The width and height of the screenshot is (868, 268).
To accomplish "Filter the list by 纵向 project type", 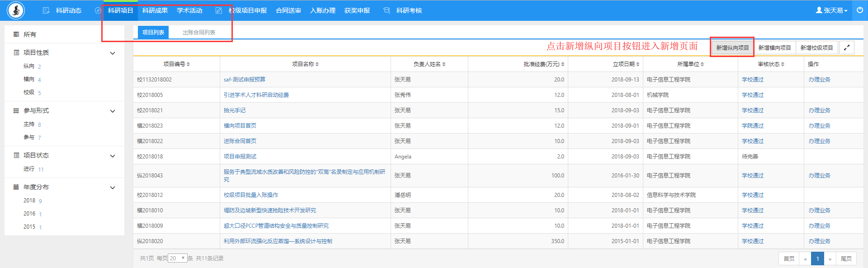I will [x=29, y=66].
